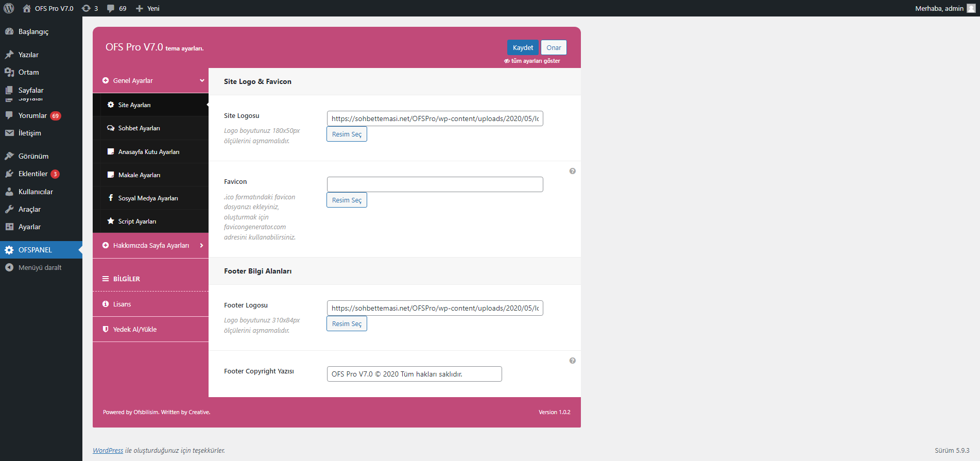Select Sohbet Ayarları menu item
This screenshot has width=980, height=461.
pos(150,128)
